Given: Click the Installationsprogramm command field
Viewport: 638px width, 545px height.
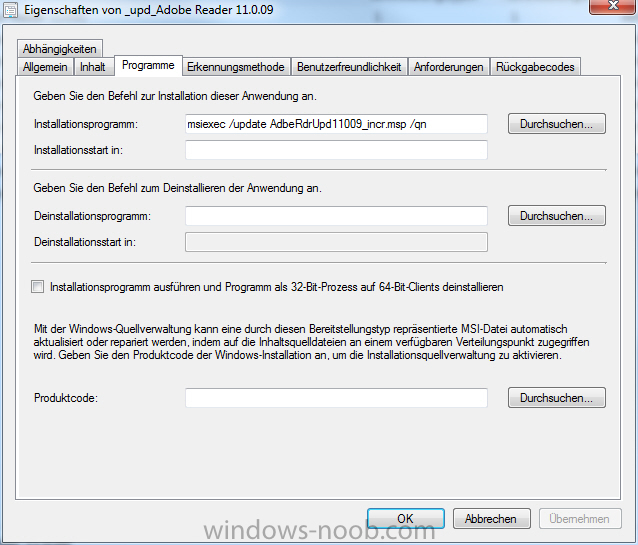Looking at the screenshot, I should [336, 124].
